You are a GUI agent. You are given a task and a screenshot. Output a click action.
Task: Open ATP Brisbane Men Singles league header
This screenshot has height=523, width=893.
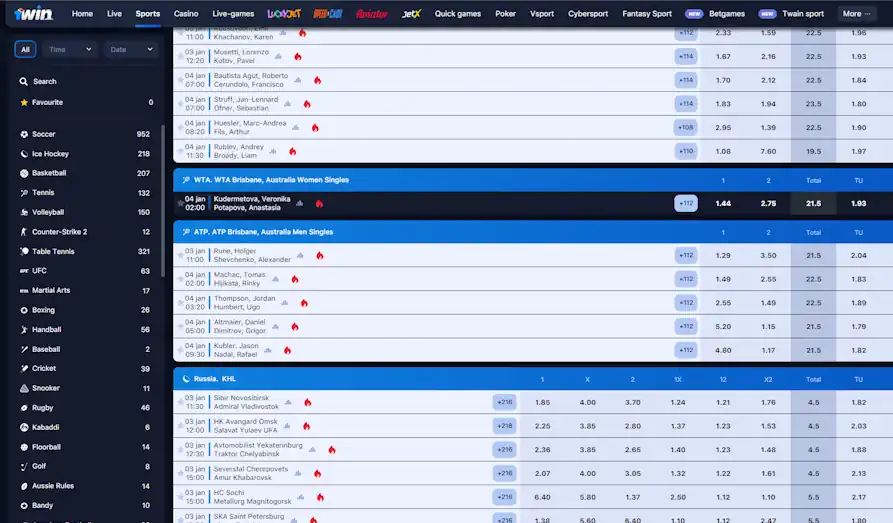tap(532, 232)
